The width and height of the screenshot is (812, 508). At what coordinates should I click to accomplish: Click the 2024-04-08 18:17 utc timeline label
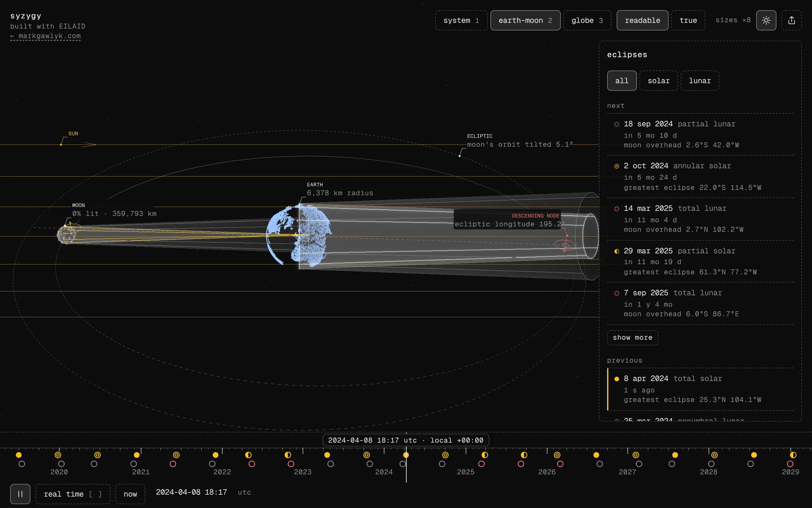(406, 440)
